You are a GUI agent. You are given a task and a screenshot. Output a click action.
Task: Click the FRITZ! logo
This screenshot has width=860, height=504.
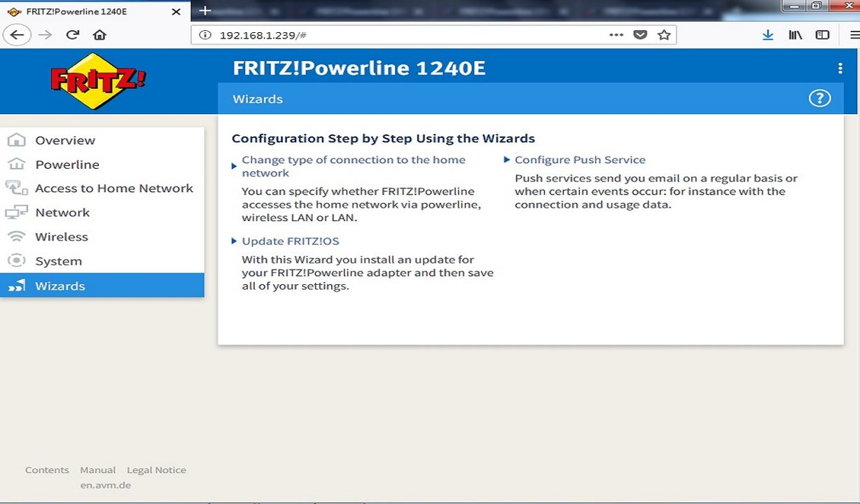98,80
